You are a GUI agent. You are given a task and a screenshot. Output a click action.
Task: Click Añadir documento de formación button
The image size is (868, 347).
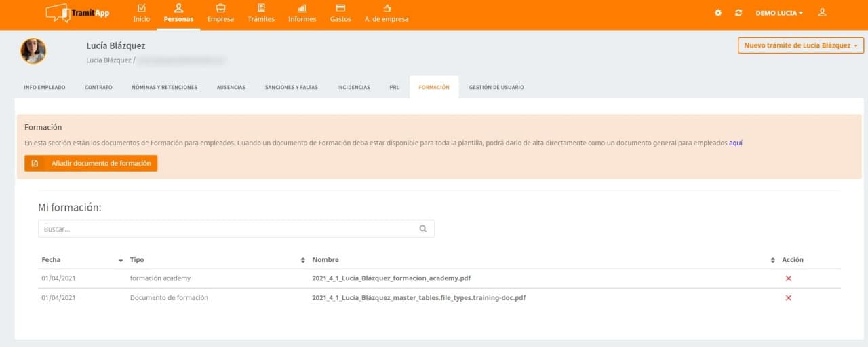pyautogui.click(x=91, y=164)
